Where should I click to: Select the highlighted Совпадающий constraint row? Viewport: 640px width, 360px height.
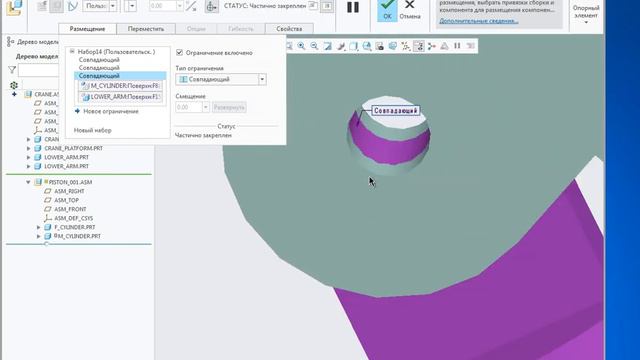(x=120, y=76)
